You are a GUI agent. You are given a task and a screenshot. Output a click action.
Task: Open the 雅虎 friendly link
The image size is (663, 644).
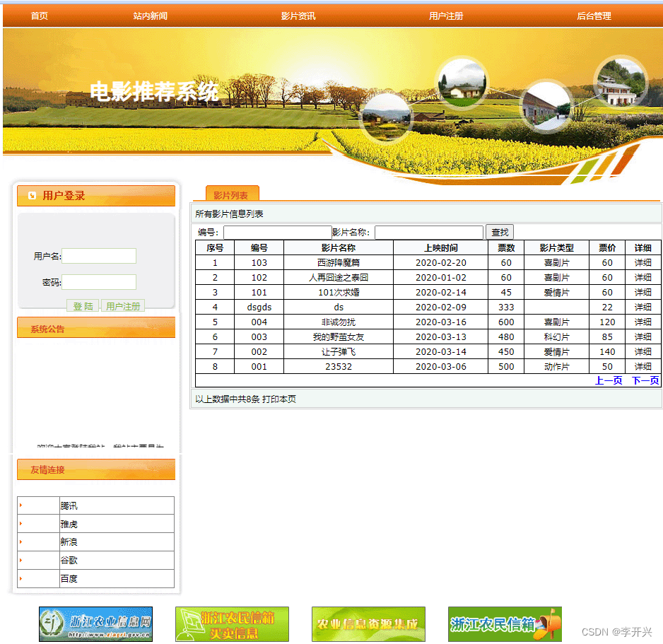coord(69,524)
